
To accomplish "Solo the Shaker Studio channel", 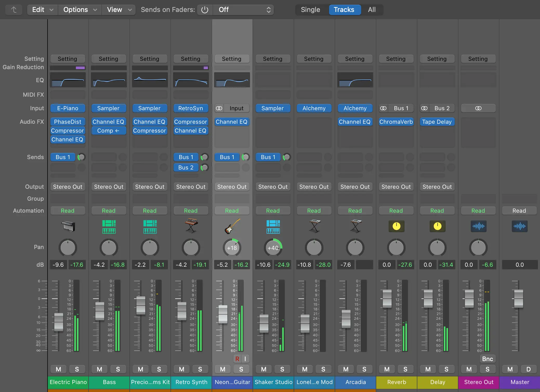I will pyautogui.click(x=282, y=369).
